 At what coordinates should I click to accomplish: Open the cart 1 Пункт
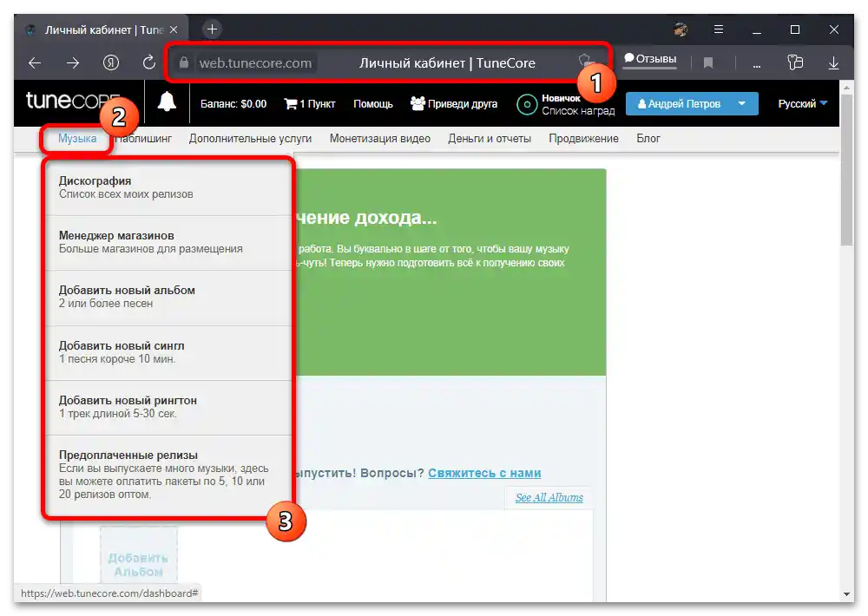[x=310, y=104]
